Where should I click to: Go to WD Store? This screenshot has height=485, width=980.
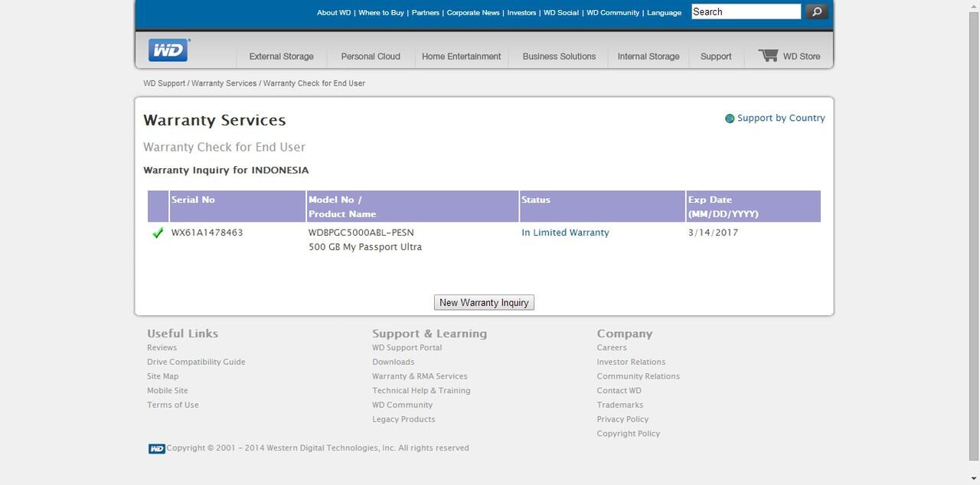click(x=801, y=57)
